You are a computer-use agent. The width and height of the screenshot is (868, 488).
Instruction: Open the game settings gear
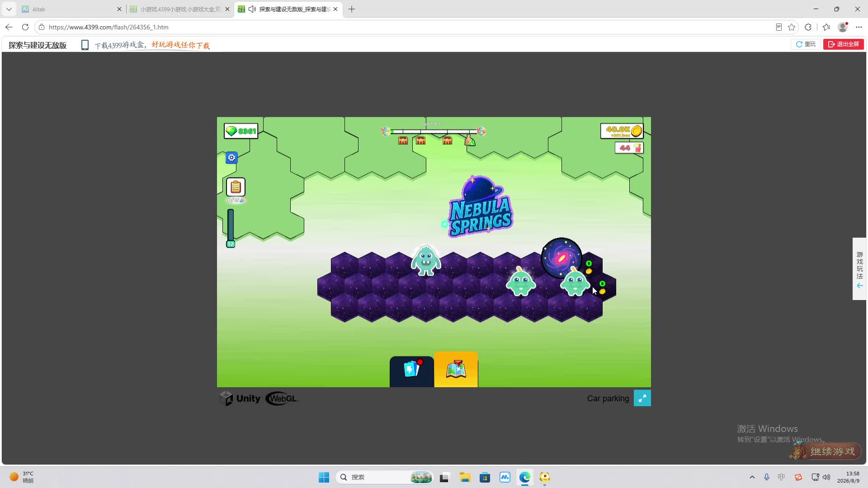click(x=231, y=158)
